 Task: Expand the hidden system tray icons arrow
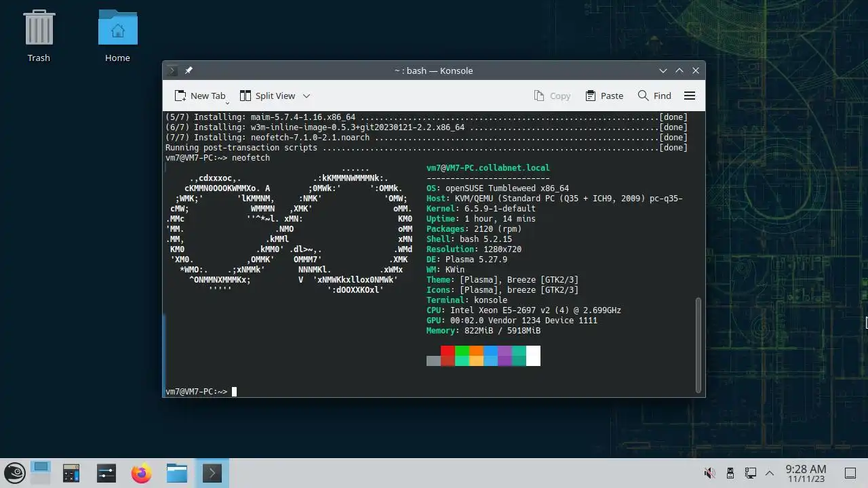pyautogui.click(x=770, y=473)
